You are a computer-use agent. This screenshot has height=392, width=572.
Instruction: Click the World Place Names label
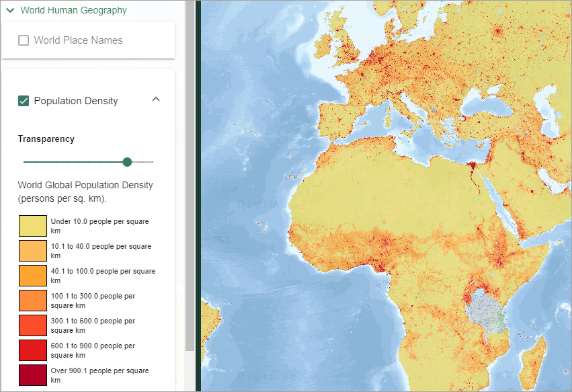(78, 40)
